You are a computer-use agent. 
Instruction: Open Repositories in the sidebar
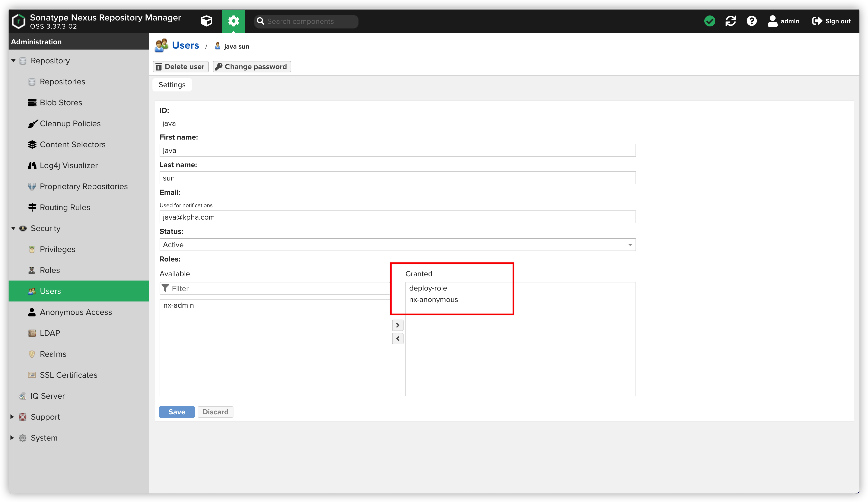62,82
